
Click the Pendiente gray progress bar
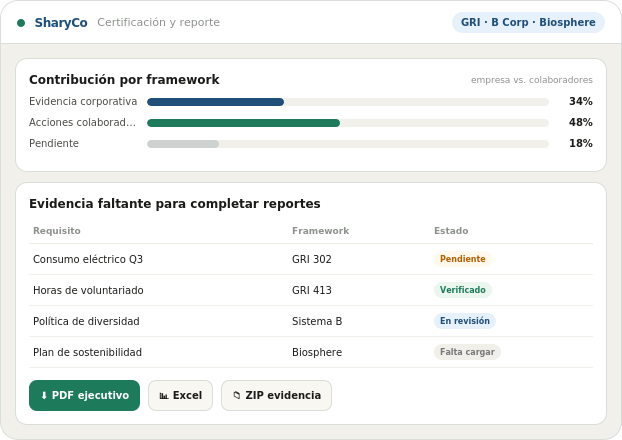click(x=348, y=144)
